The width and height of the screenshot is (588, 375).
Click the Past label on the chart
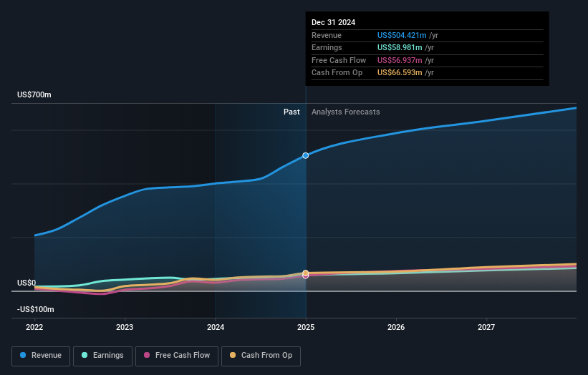291,112
